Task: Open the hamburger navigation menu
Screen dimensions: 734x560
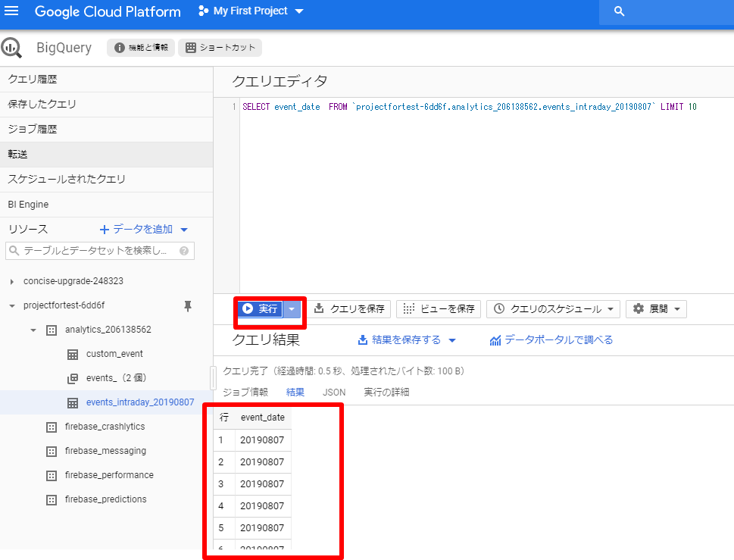Action: pyautogui.click(x=11, y=11)
